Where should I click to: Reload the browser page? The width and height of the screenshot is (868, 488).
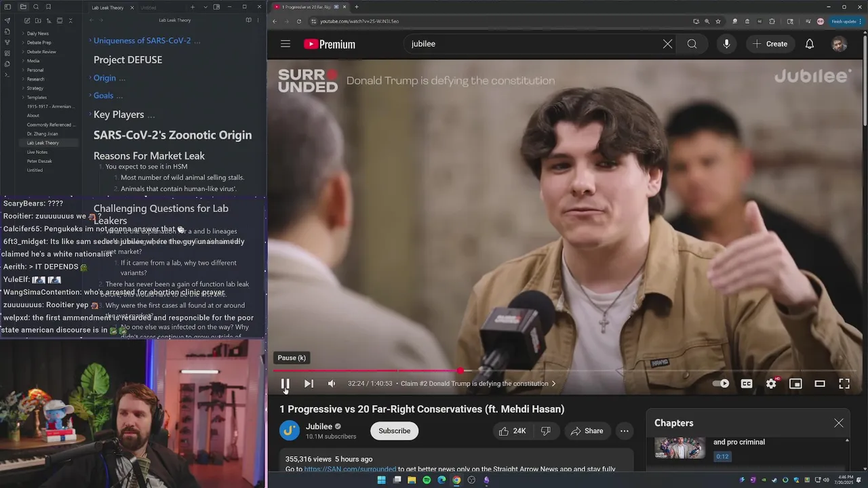(x=299, y=21)
